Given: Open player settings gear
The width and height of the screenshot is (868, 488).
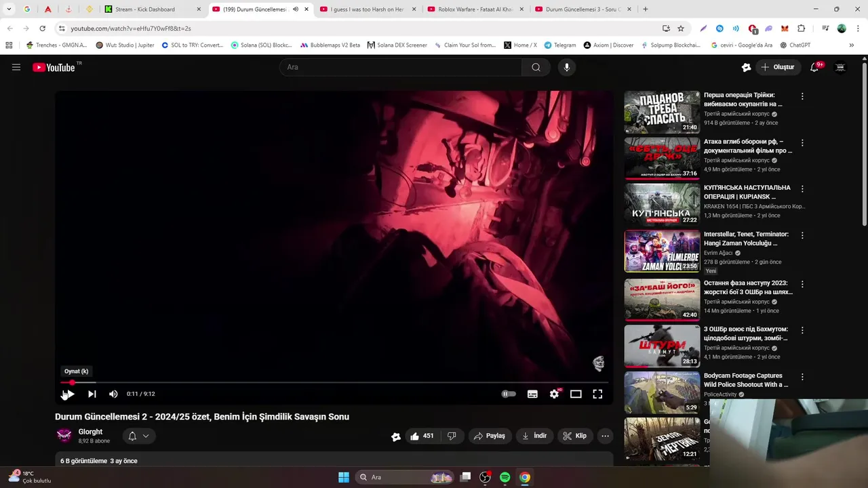Looking at the screenshot, I should pos(555,393).
